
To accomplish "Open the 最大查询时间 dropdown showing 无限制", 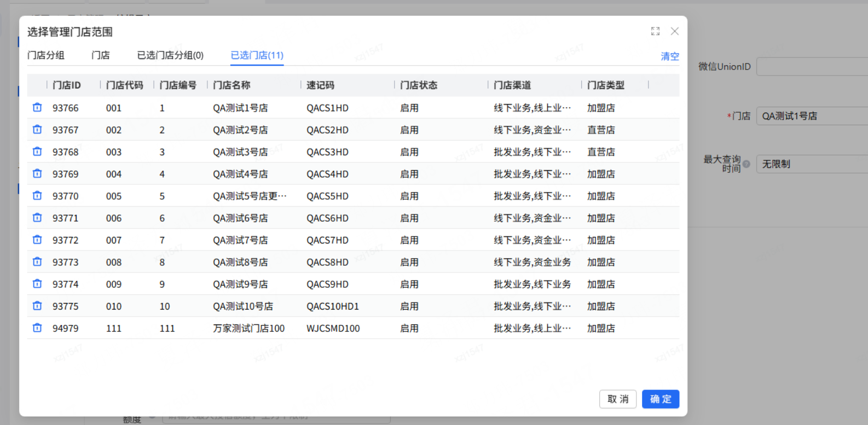I will (812, 164).
